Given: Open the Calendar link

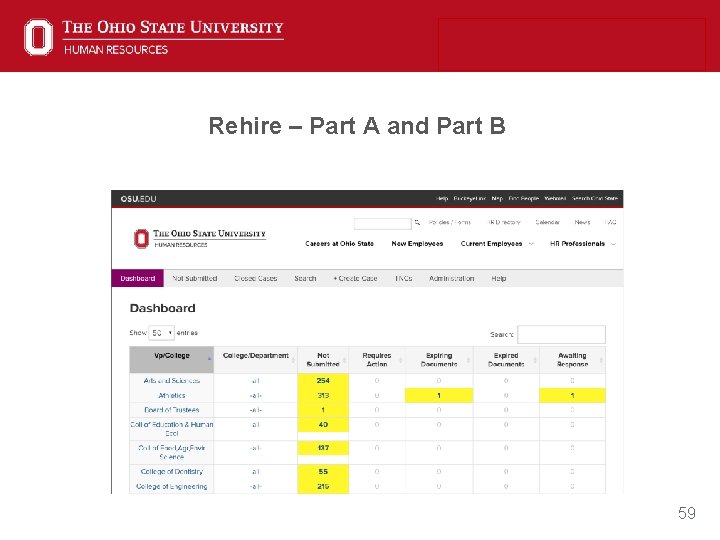Looking at the screenshot, I should (547, 222).
